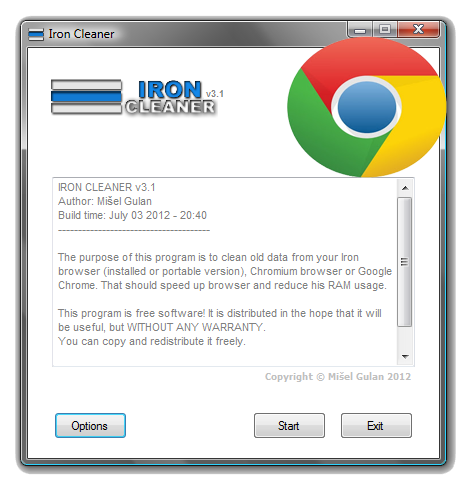Click the scrollbar down arrow

(x=405, y=357)
